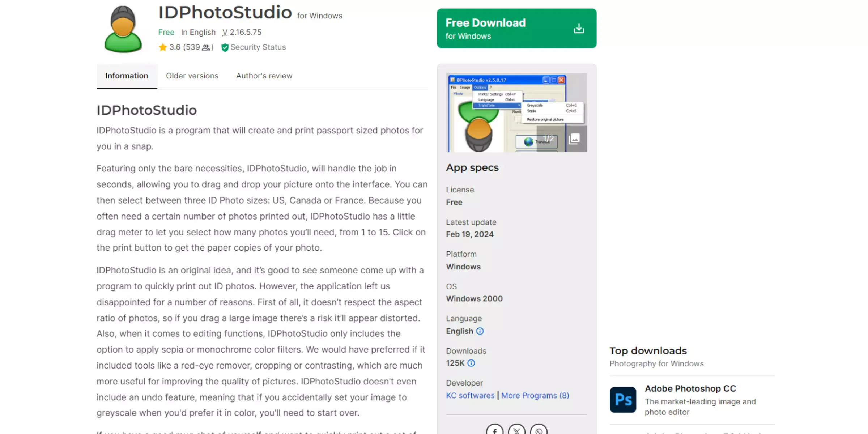Open the Older versions tab
The height and width of the screenshot is (434, 868).
point(192,76)
